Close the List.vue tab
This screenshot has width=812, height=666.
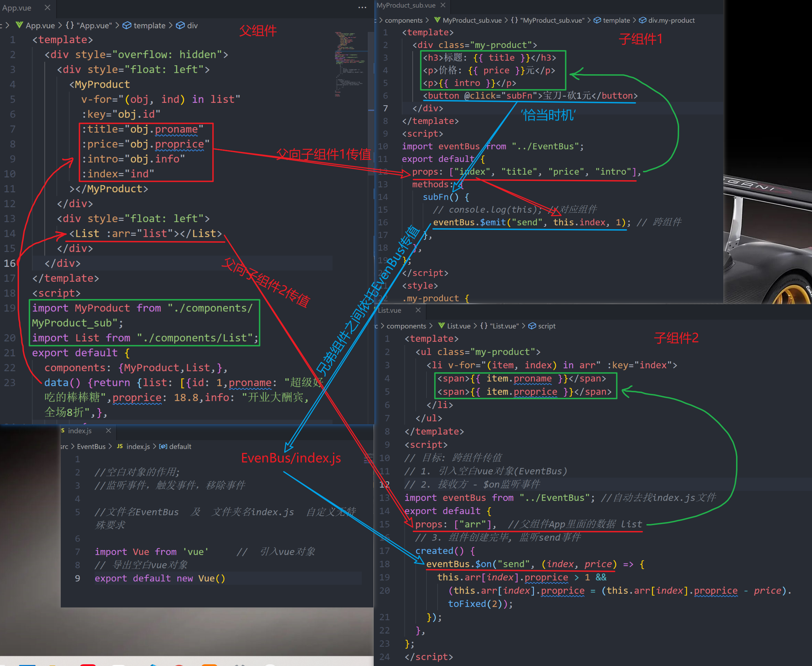coord(418,310)
